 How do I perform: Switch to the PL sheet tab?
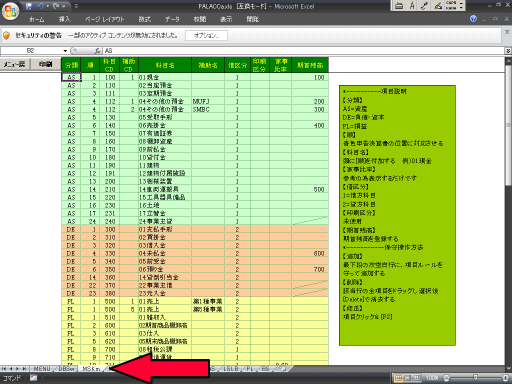coord(250,369)
